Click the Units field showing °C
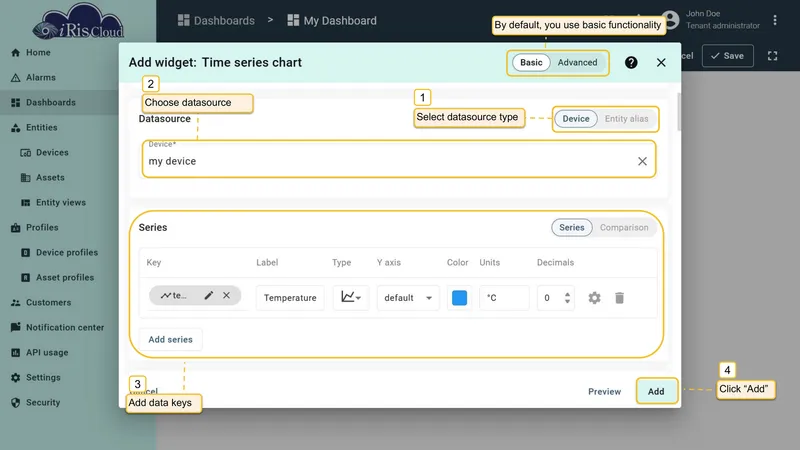Image resolution: width=800 pixels, height=450 pixels. pyautogui.click(x=504, y=297)
